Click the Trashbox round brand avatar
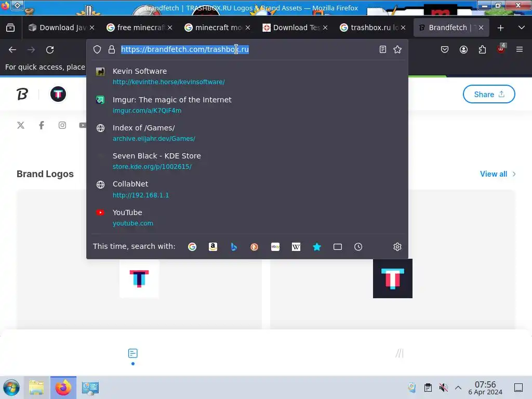 (58, 94)
